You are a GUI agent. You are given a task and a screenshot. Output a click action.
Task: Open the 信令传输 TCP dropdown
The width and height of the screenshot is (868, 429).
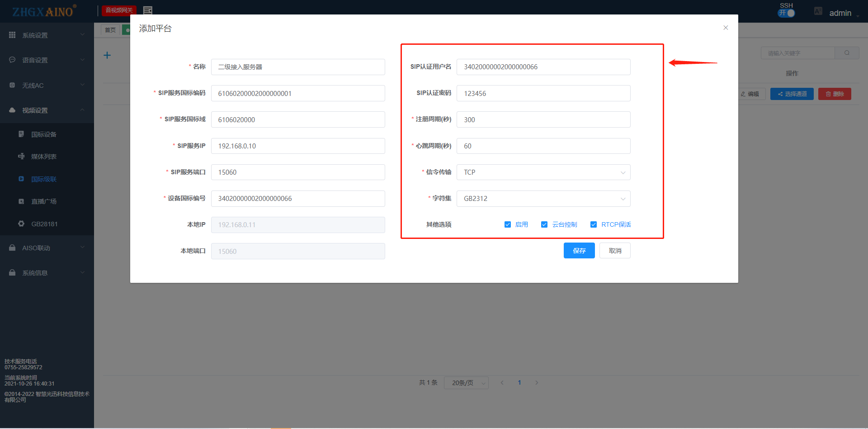543,172
